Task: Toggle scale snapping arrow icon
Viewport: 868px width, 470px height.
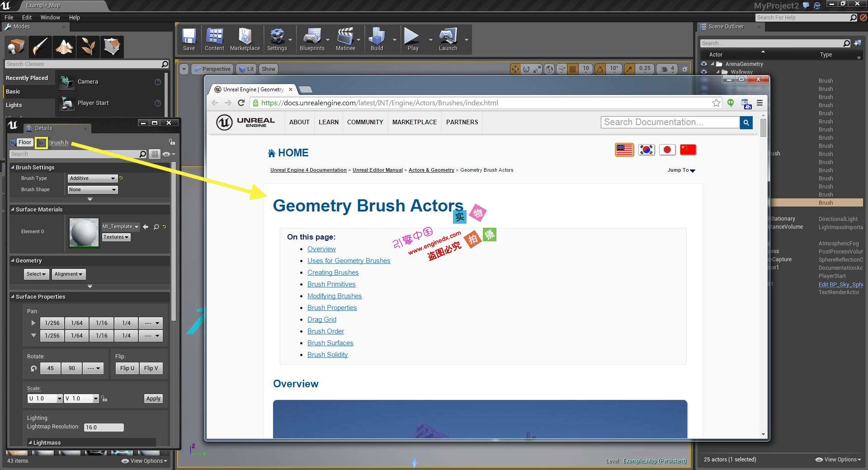Action: point(629,69)
